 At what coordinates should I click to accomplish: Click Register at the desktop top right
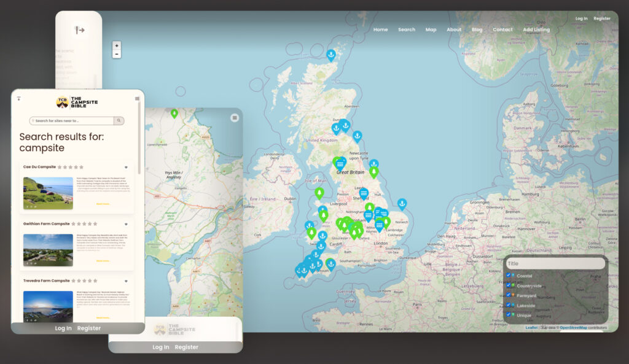pos(602,18)
